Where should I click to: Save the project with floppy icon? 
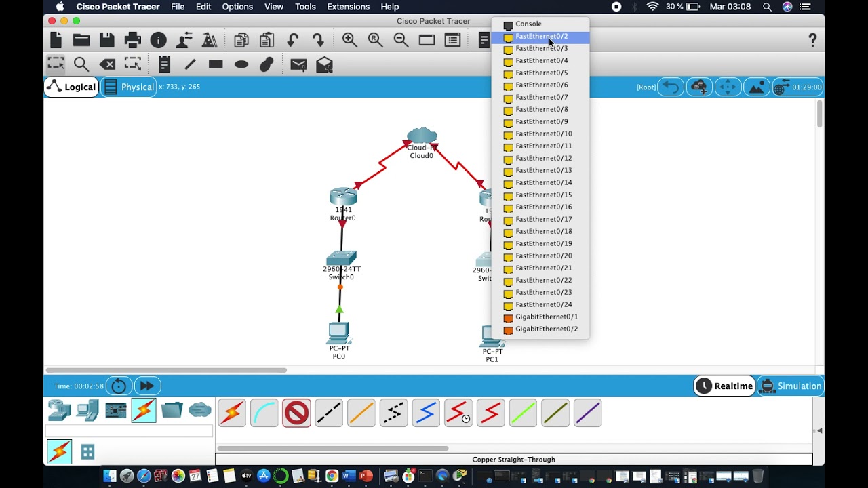pyautogui.click(x=107, y=40)
